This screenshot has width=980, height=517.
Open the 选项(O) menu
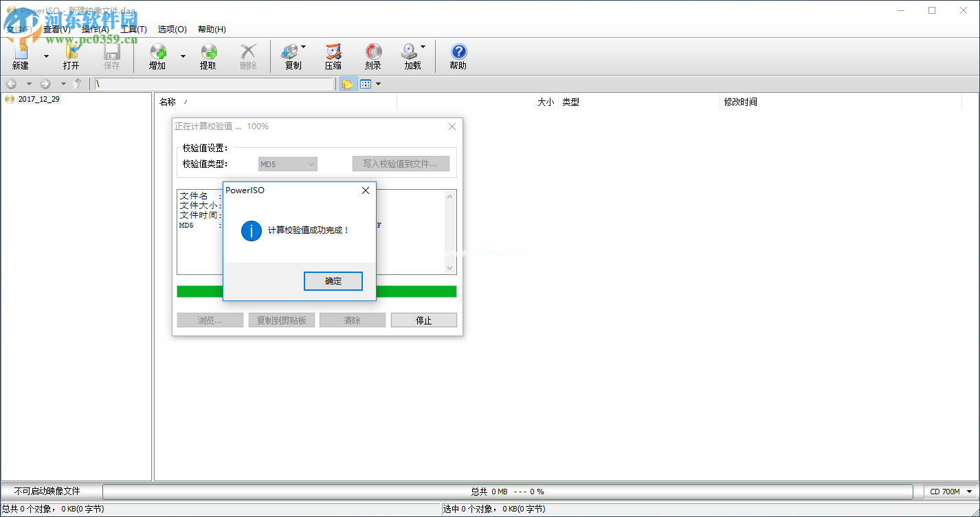(172, 30)
